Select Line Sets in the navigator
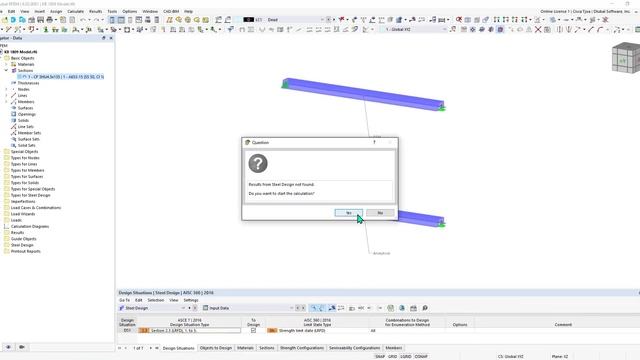This screenshot has width=640, height=360. [25, 127]
